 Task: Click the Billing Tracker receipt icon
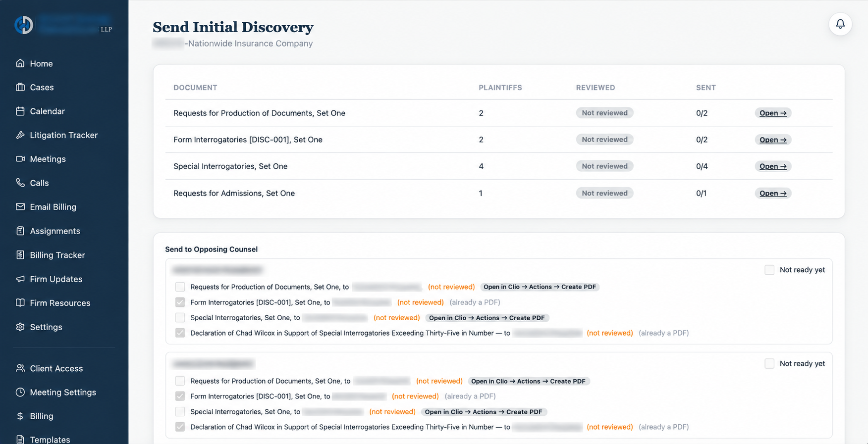click(x=20, y=255)
